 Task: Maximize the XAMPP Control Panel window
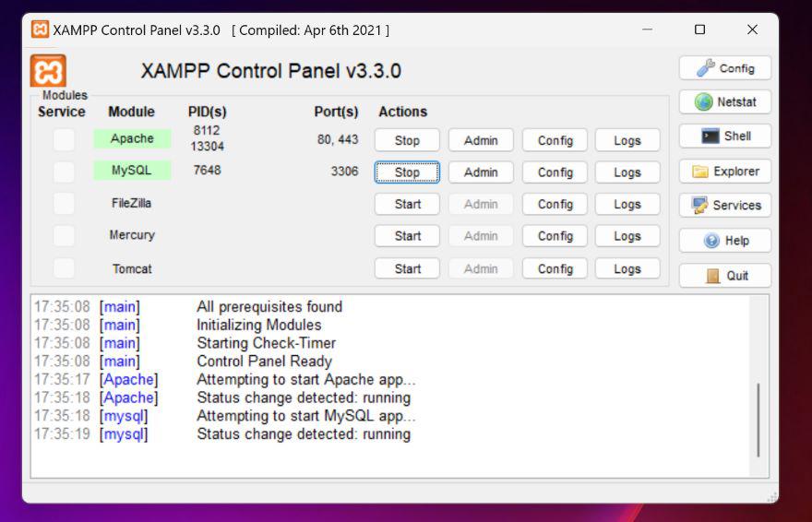699,30
